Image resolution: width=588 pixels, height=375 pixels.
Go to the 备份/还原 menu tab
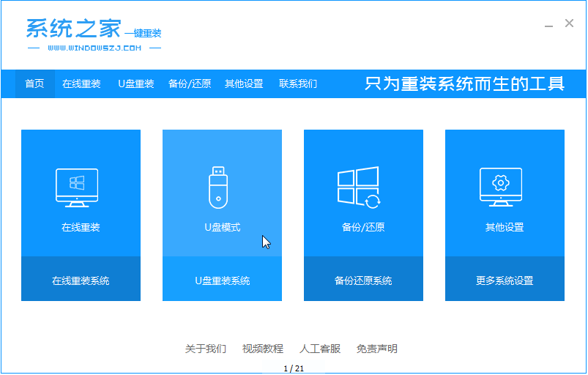190,83
